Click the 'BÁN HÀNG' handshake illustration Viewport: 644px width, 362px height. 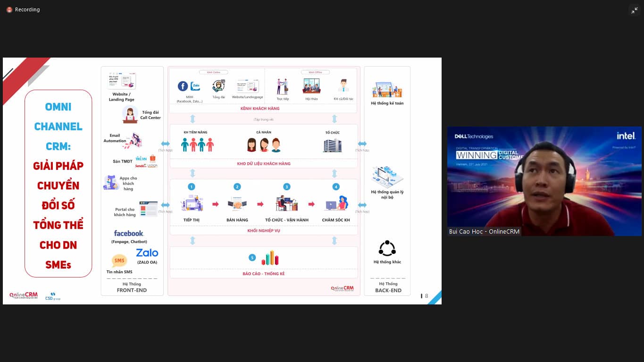[237, 204]
